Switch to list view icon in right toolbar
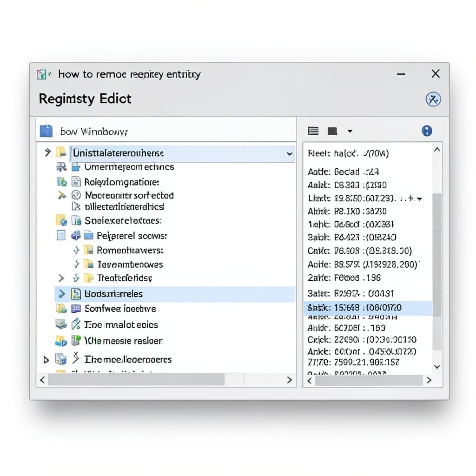 tap(313, 131)
